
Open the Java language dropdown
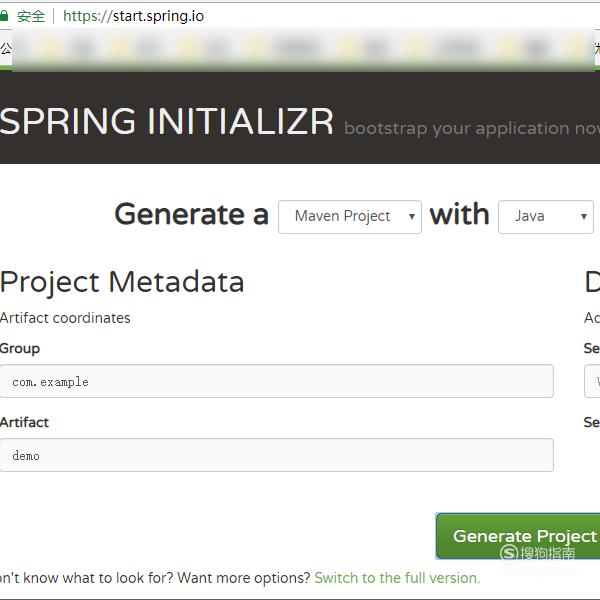(x=546, y=217)
